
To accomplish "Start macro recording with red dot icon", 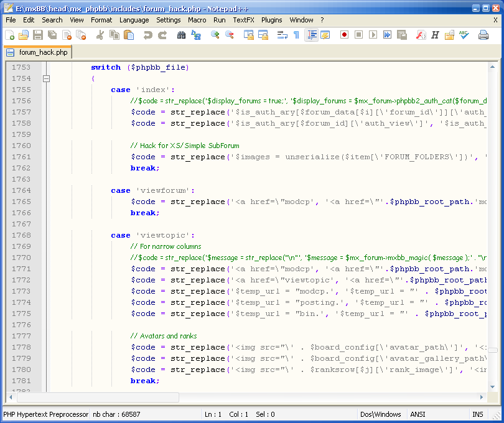I will point(343,35).
